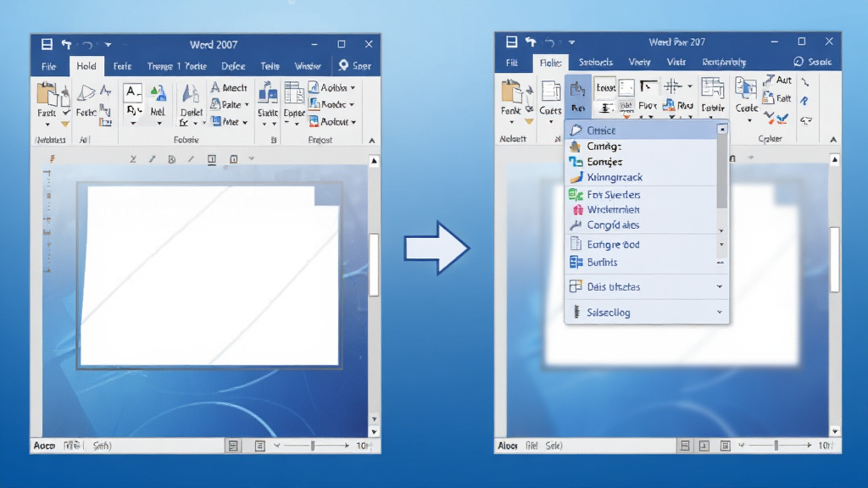Open the File tab in the left window

coord(48,66)
